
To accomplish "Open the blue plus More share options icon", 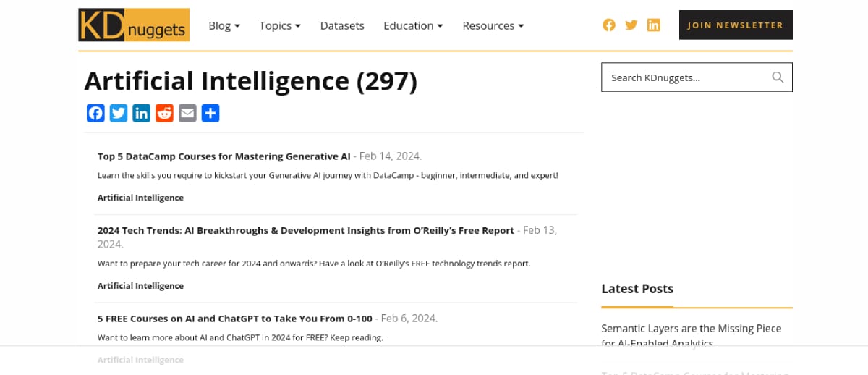I will point(210,114).
